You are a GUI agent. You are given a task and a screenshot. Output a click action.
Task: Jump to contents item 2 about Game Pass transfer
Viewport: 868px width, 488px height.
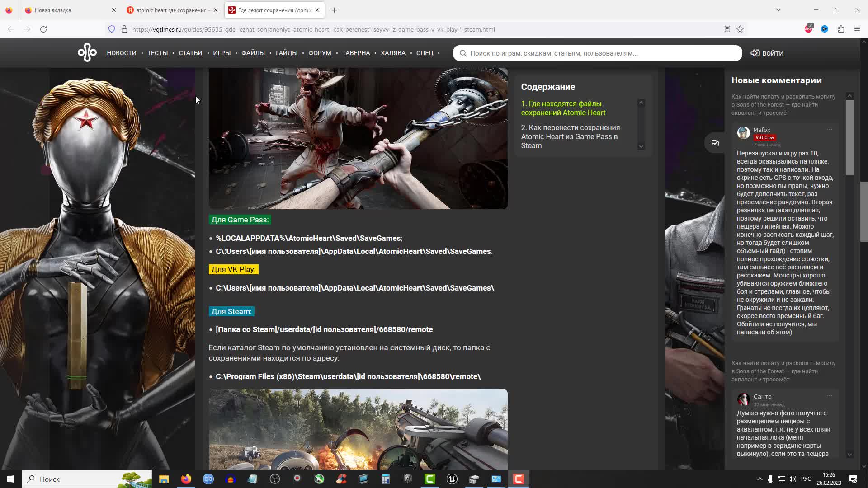click(571, 136)
